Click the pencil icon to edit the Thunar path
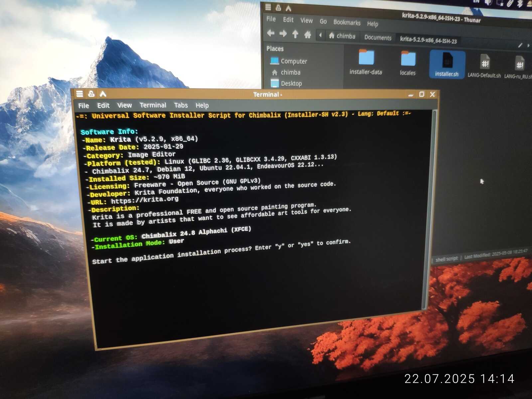 tap(520, 46)
